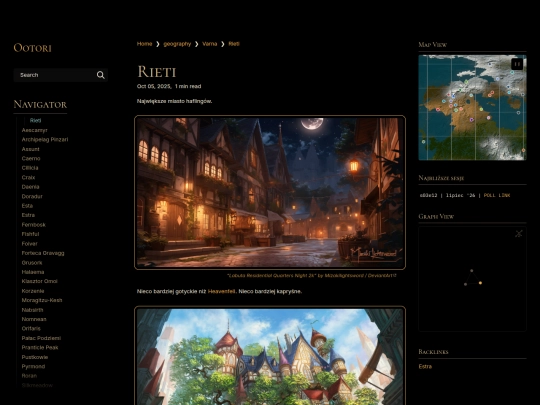Viewport: 540px width, 405px height.
Task: Open geography breadcrumb link
Action: [177, 44]
